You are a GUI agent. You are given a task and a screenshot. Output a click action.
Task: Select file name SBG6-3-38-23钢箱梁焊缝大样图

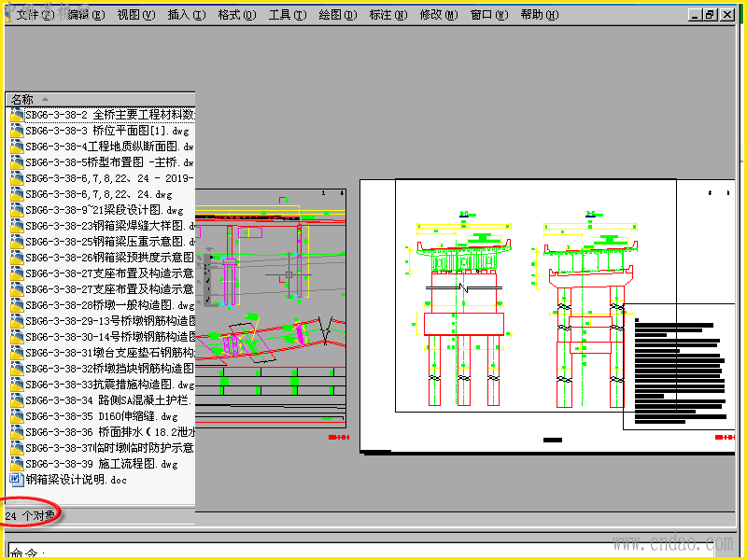(110, 226)
